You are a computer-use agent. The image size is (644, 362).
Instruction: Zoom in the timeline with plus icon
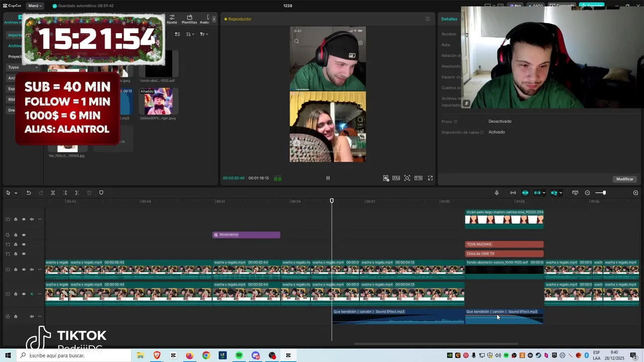(x=635, y=193)
